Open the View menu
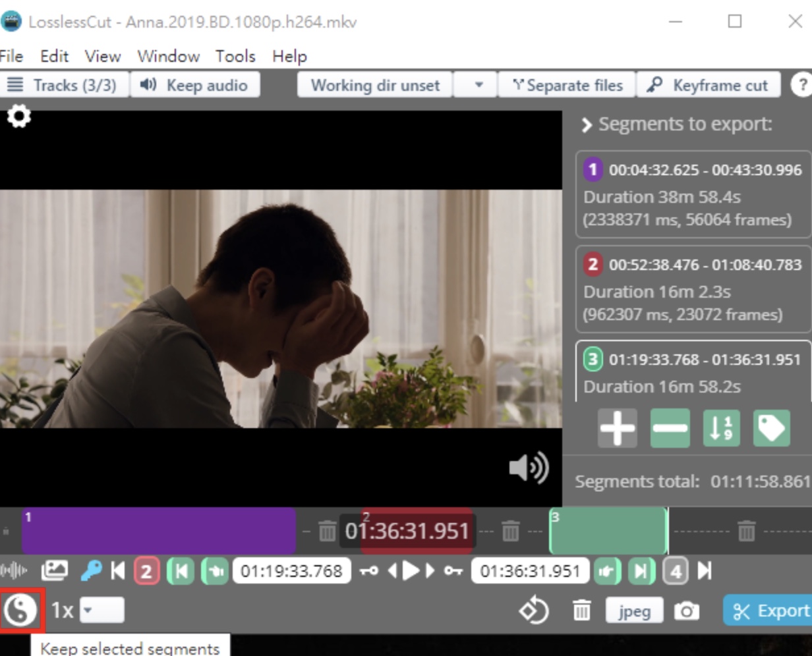Viewport: 812px width, 656px height. click(103, 56)
